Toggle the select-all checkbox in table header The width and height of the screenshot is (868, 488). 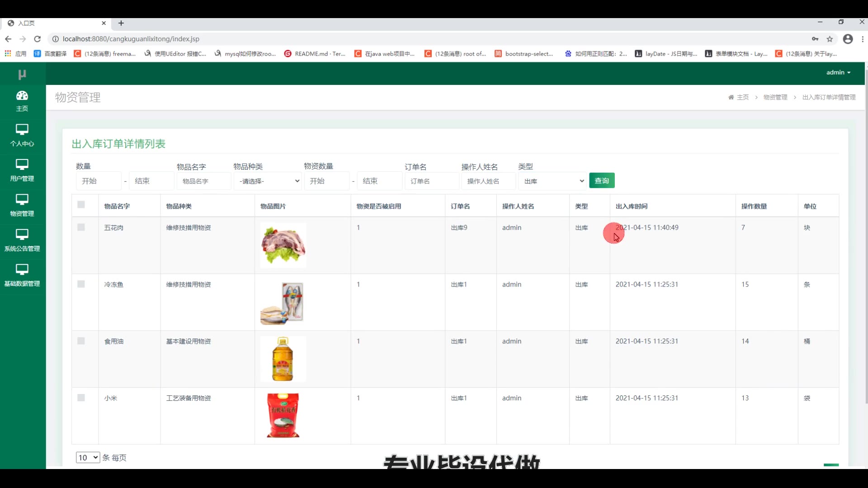[81, 204]
